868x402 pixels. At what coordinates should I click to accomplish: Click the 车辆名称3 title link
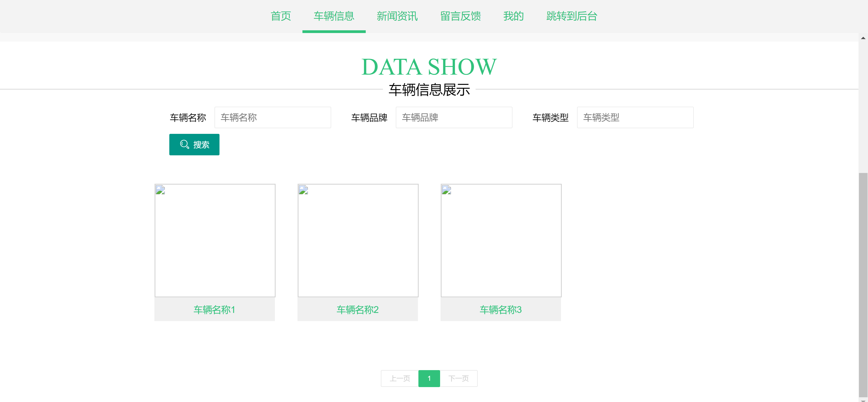[x=501, y=309]
